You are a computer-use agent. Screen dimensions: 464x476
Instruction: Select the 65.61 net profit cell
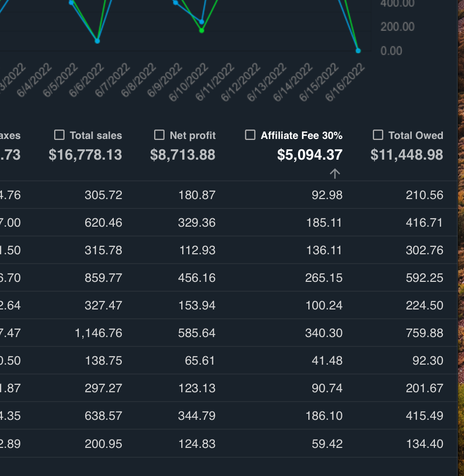pyautogui.click(x=199, y=361)
